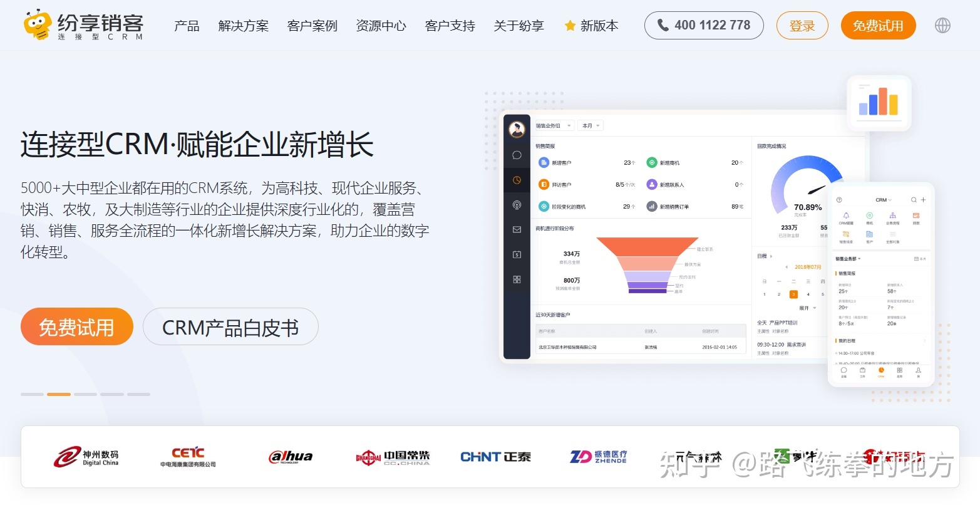
Task: Call the 400 1122 778 button
Action: (704, 26)
